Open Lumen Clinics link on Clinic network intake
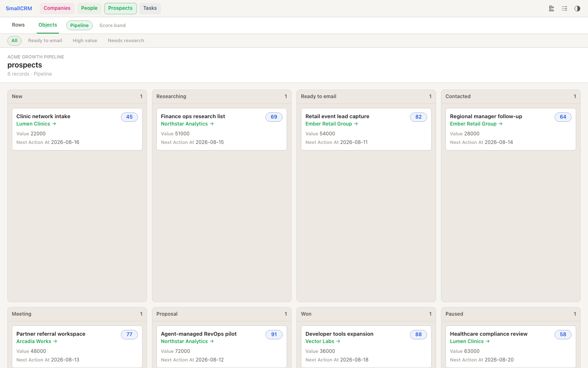588x368 pixels. coord(36,124)
